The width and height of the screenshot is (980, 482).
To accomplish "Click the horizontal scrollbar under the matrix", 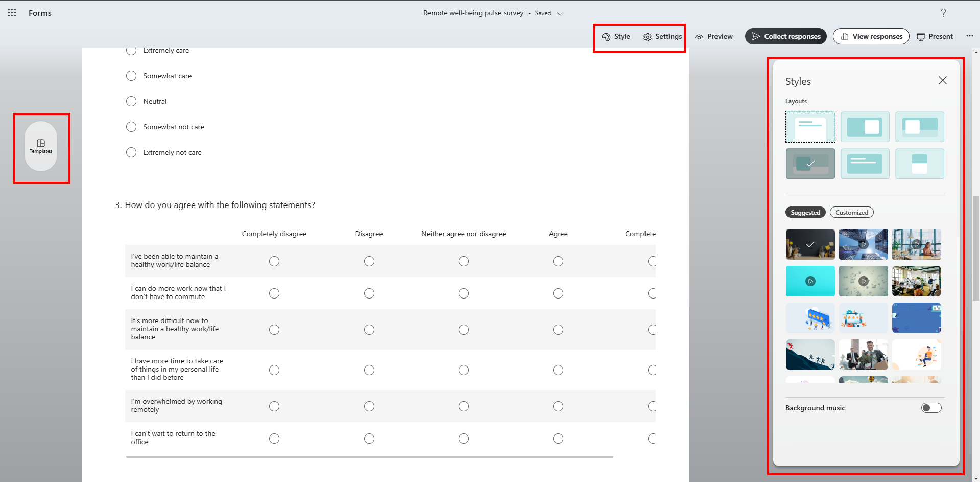I will click(369, 457).
